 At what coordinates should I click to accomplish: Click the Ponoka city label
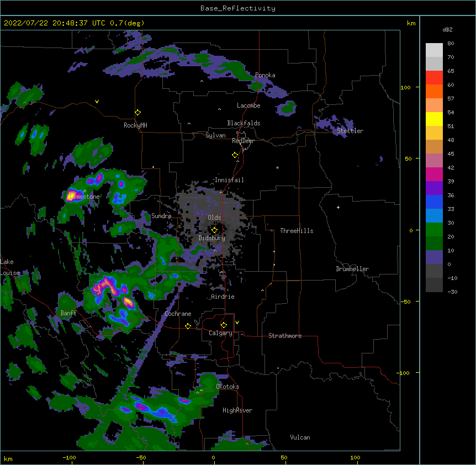pyautogui.click(x=265, y=75)
